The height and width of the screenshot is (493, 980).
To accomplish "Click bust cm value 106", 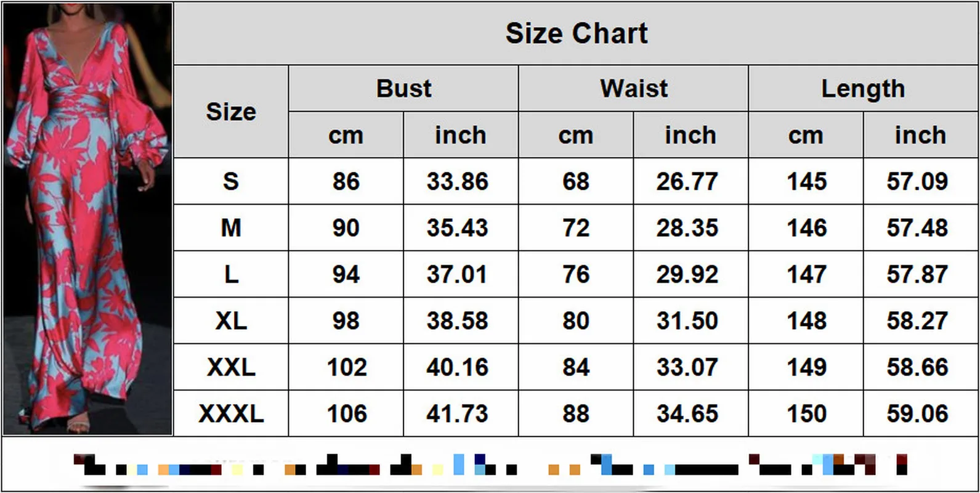I will click(347, 414).
